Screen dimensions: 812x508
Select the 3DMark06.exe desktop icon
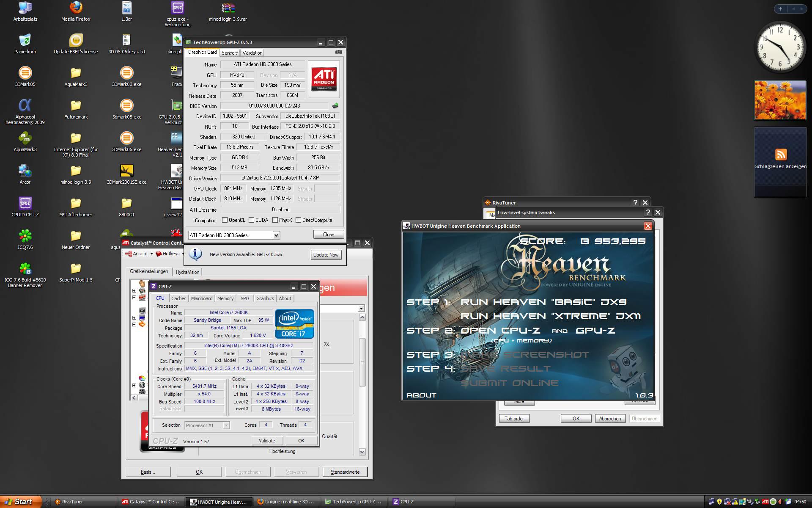coord(126,142)
